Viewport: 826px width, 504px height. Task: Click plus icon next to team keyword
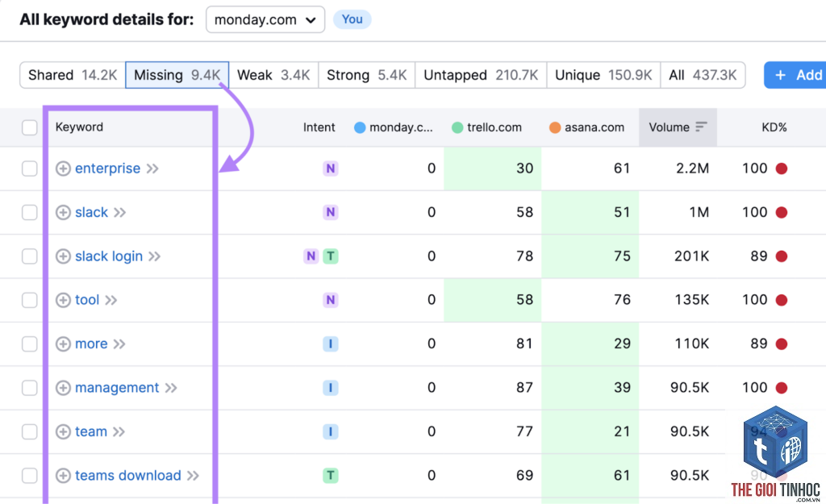point(63,432)
